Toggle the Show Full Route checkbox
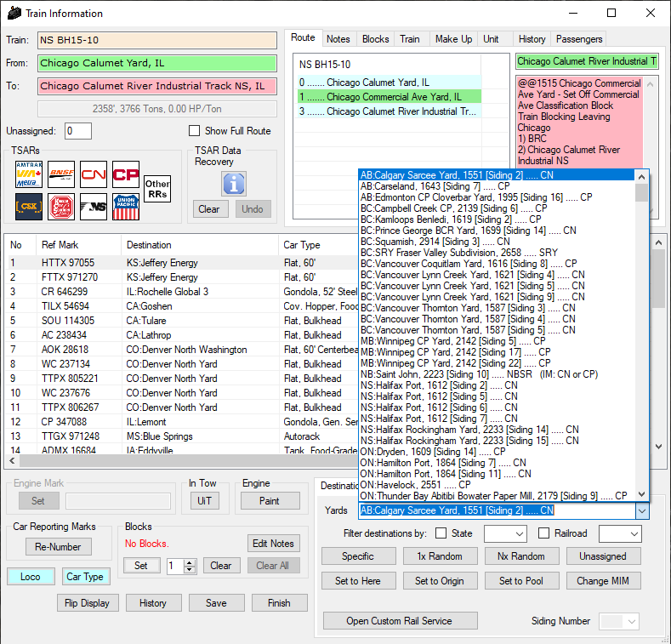 tap(194, 131)
